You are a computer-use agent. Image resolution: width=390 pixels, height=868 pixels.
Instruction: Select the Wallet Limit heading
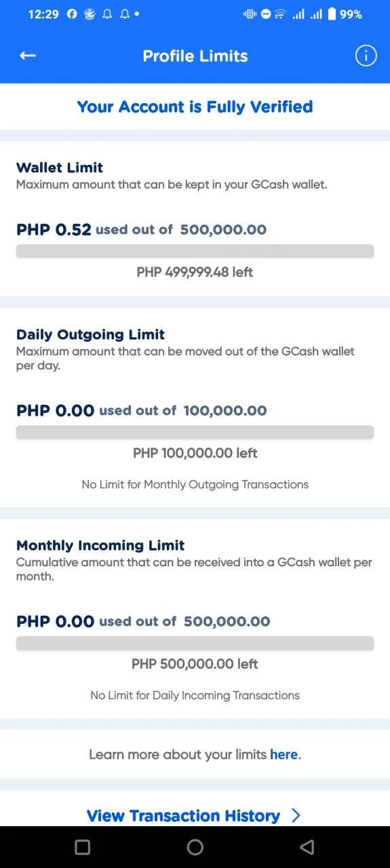point(60,167)
